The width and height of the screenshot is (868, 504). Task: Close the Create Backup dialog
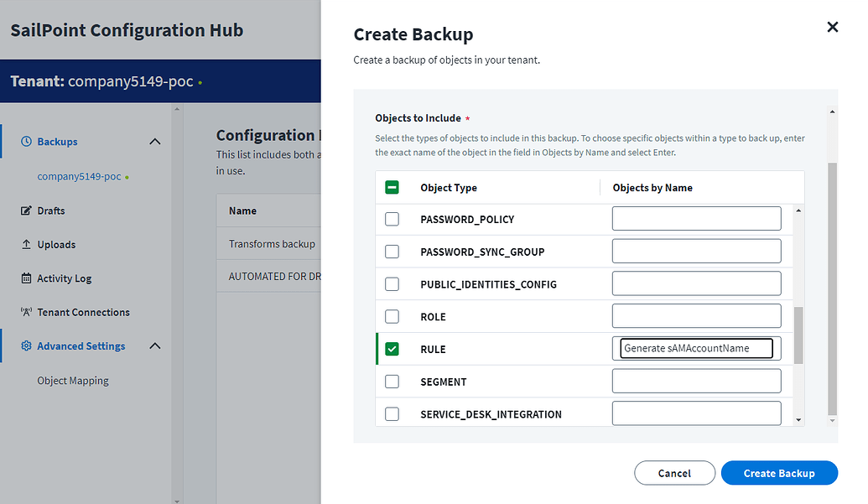[832, 27]
